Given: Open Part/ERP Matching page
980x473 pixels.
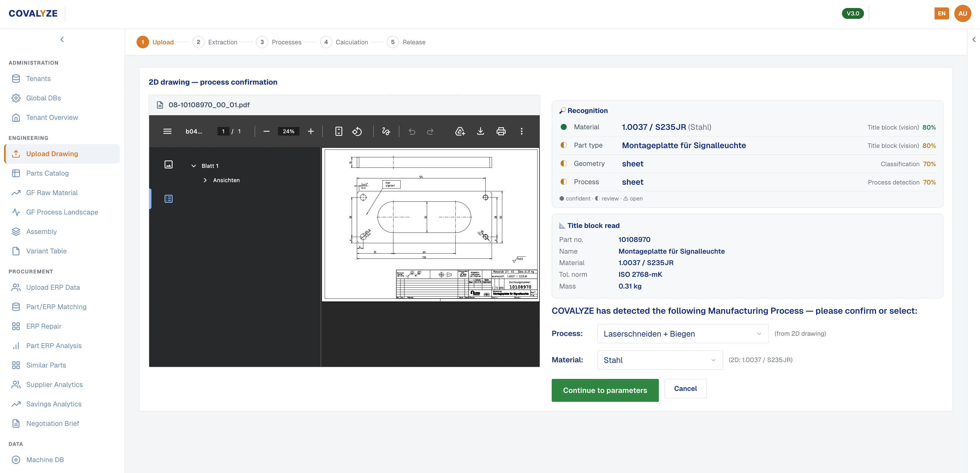Looking at the screenshot, I should click(62, 307).
